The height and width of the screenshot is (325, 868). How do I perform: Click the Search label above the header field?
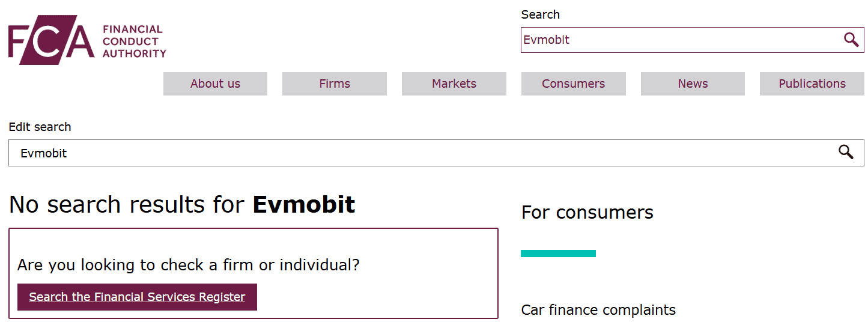point(540,14)
